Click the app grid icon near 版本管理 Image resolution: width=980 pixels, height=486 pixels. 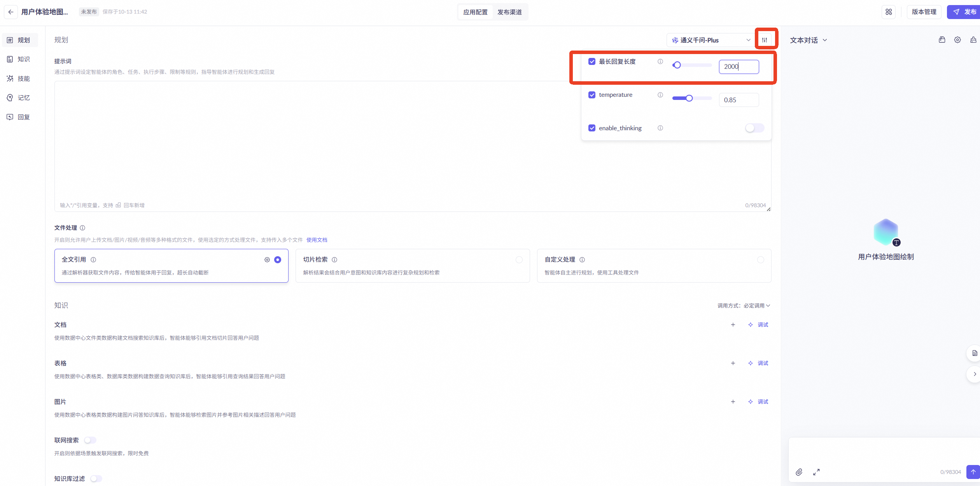click(x=889, y=12)
